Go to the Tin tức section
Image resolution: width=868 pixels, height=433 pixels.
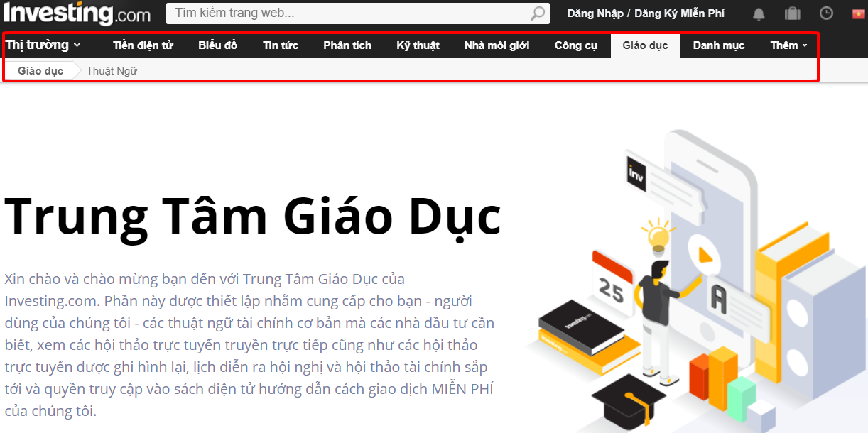pyautogui.click(x=281, y=45)
